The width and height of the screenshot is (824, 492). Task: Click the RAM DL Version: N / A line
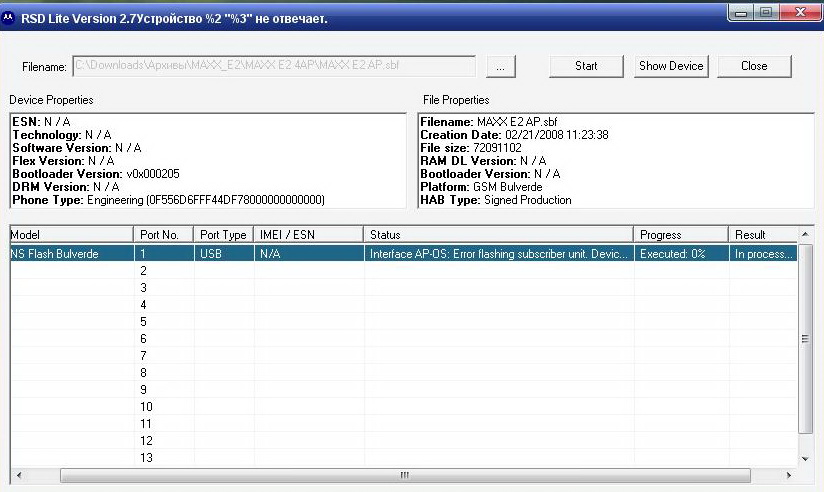coord(483,161)
